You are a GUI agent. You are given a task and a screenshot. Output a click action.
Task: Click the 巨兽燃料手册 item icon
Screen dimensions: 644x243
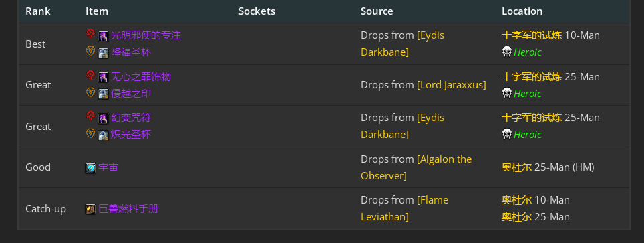[x=90, y=210]
